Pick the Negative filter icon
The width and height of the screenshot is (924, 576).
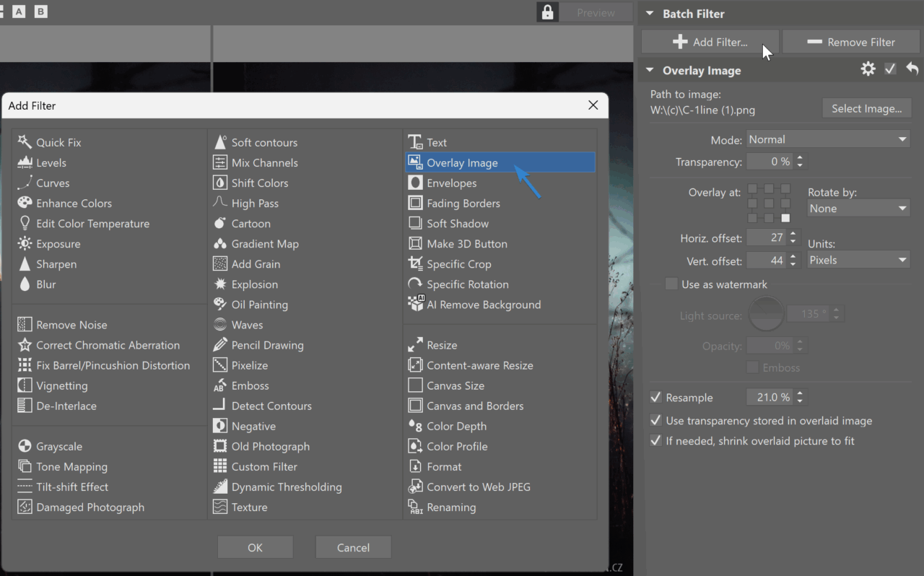point(220,426)
